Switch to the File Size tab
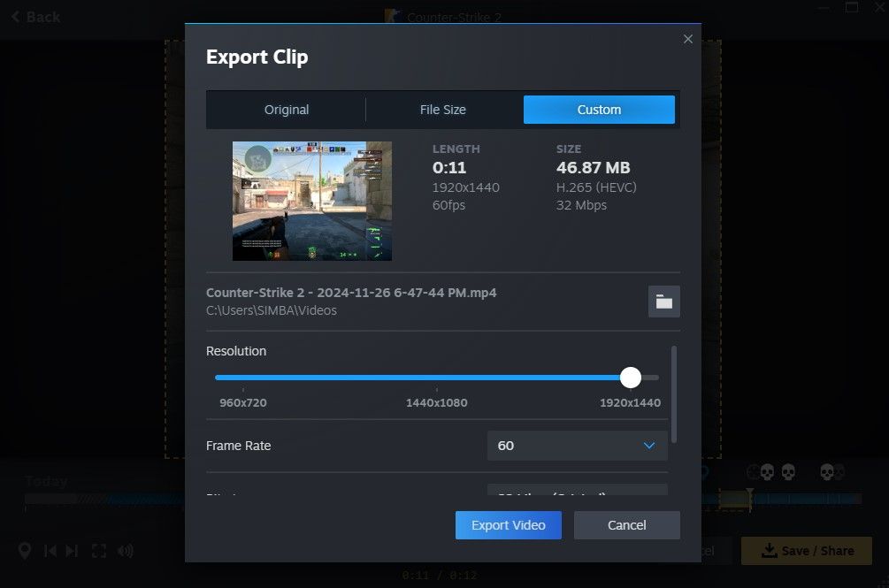Viewport: 889px width, 588px height. 443,110
